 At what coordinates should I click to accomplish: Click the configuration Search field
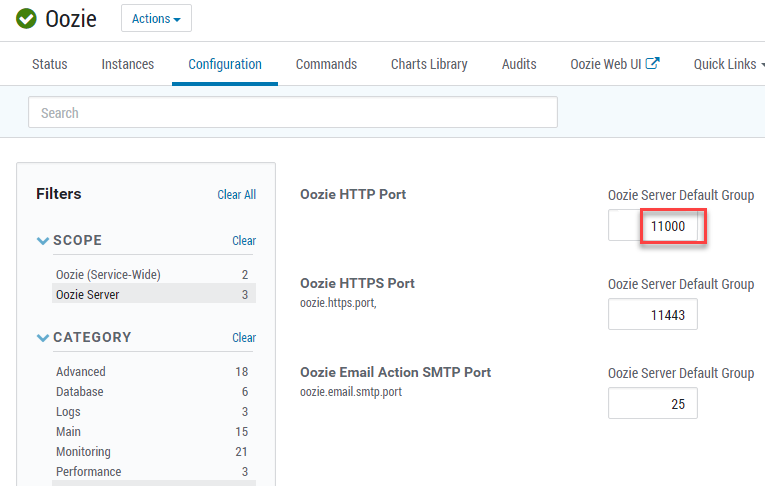(x=292, y=113)
